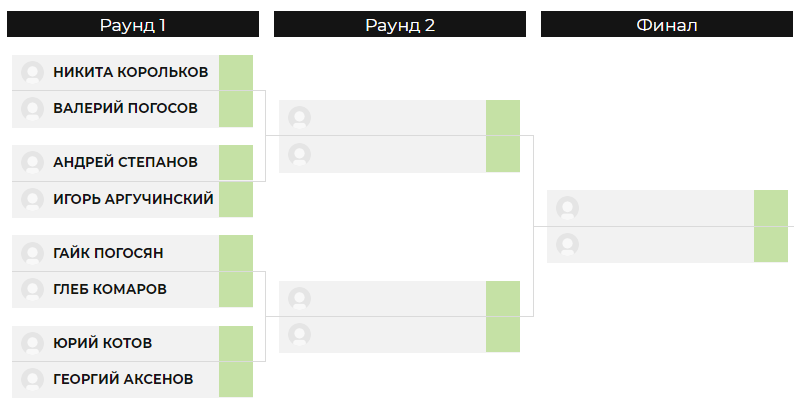The height and width of the screenshot is (403, 794).
Task: Select the Раунд 1 header
Action: click(x=133, y=24)
